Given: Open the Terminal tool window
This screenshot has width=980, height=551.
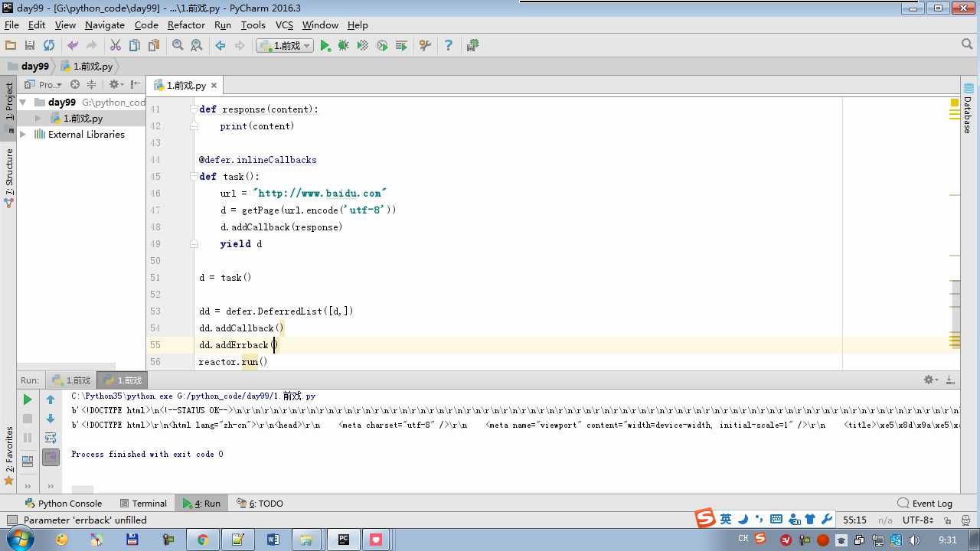Looking at the screenshot, I should [143, 504].
